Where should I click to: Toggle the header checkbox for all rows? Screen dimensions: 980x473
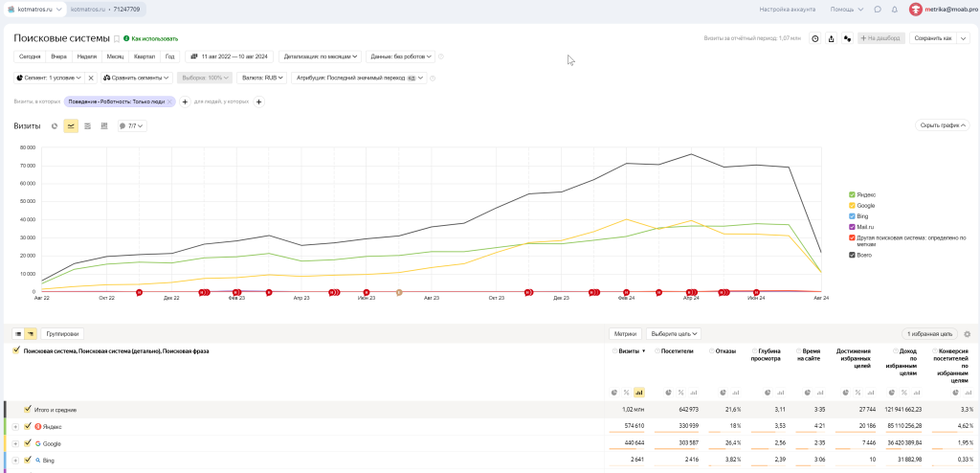(x=17, y=351)
